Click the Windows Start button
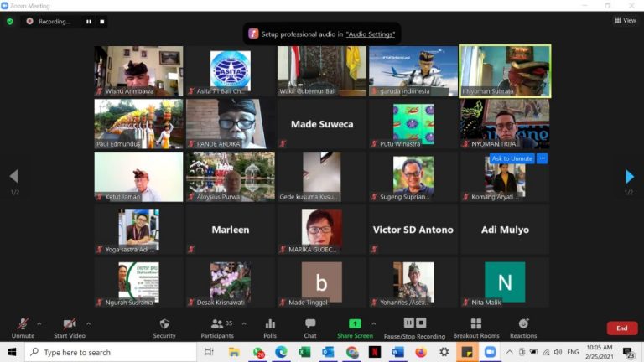Image resolution: width=644 pixels, height=362 pixels. 12,352
